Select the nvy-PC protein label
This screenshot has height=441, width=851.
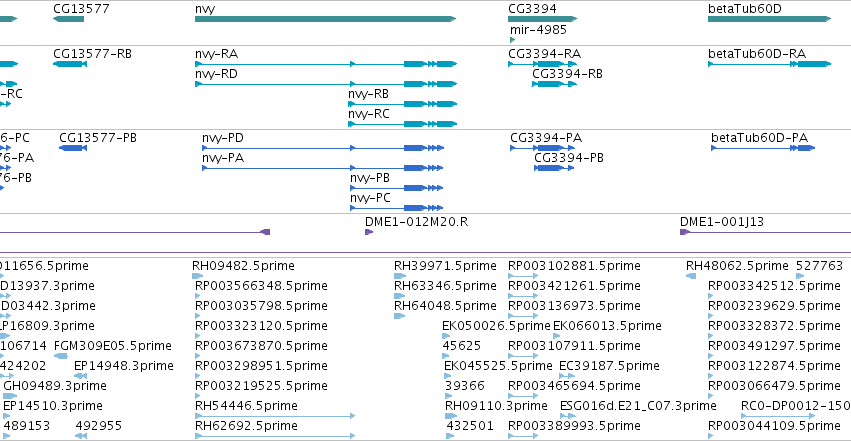point(370,198)
